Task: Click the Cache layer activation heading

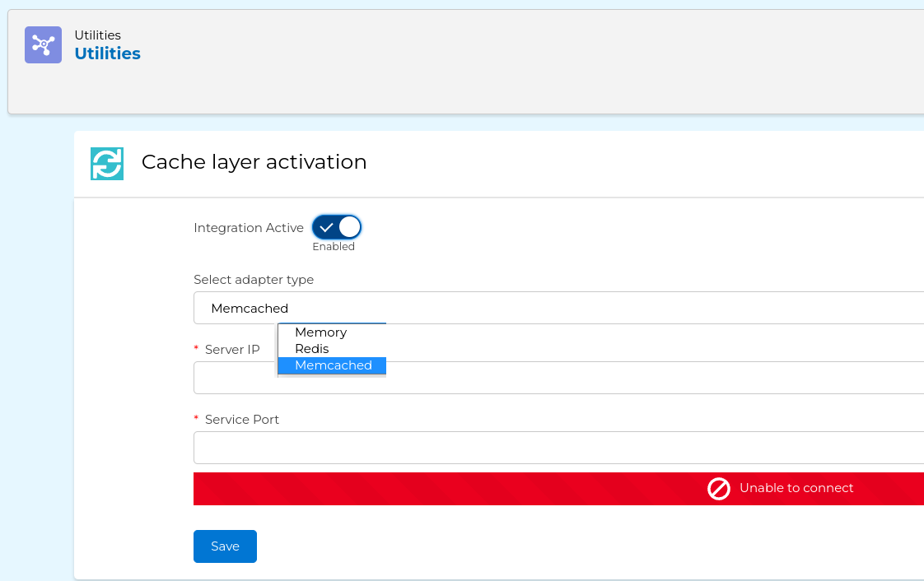Action: point(254,162)
